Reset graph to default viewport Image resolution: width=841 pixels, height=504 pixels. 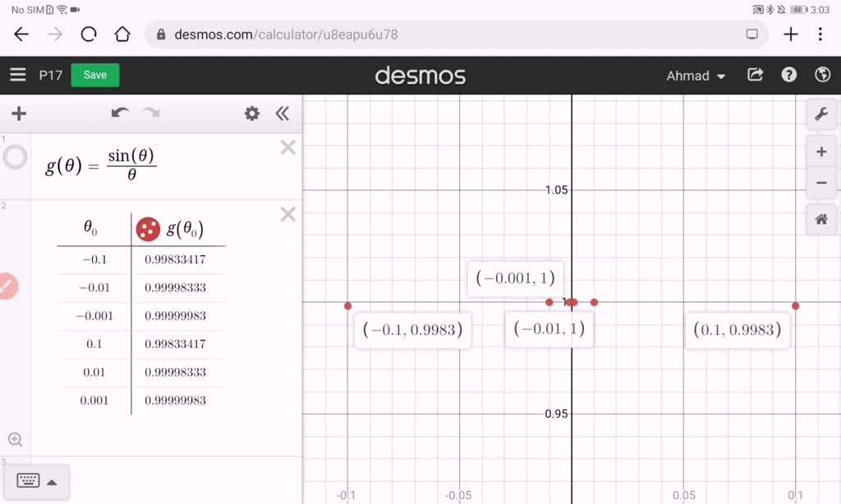tap(821, 219)
